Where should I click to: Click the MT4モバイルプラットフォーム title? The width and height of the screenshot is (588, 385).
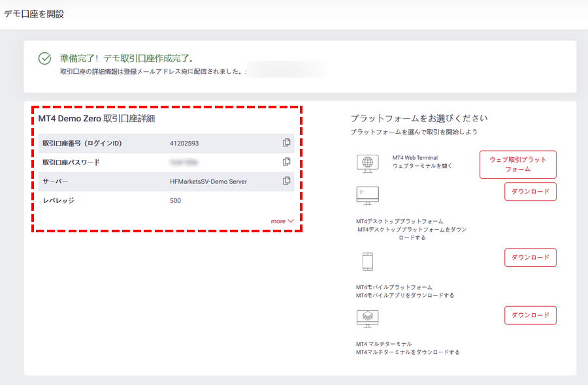click(x=394, y=287)
